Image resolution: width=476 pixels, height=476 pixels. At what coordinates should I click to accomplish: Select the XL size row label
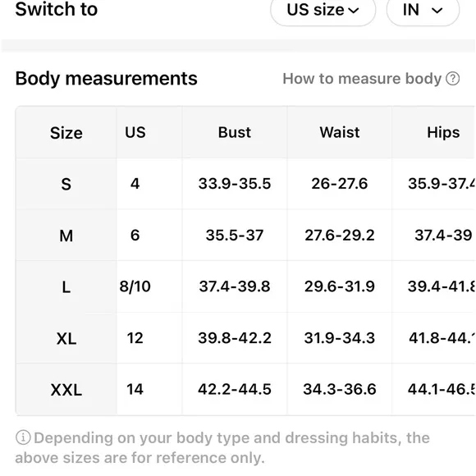point(66,338)
